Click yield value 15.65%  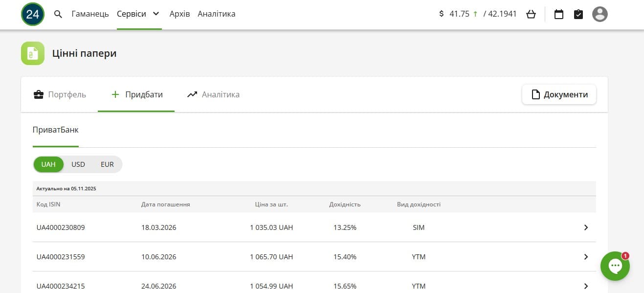point(345,286)
